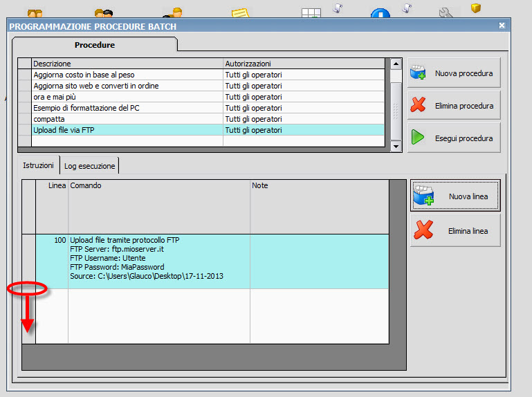
Task: Click the Descrizione column header
Action: point(127,64)
